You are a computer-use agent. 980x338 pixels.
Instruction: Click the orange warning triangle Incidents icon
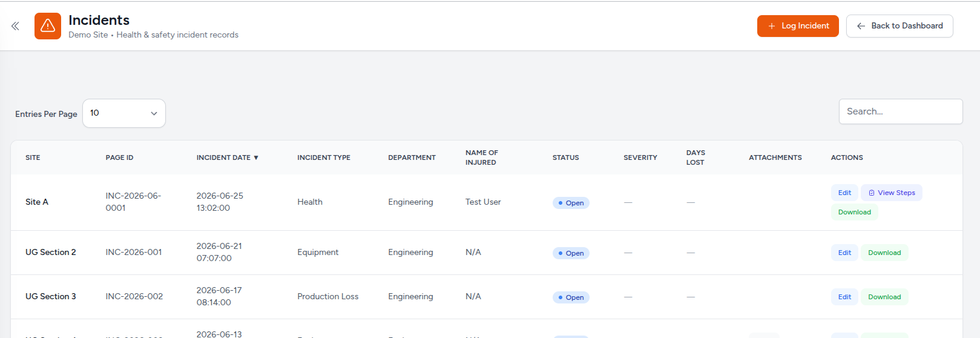(48, 26)
